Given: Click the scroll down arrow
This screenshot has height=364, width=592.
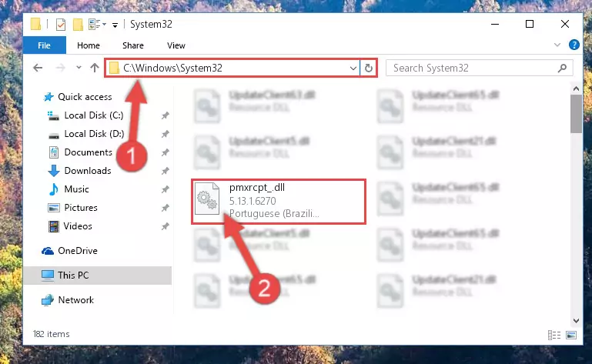Looking at the screenshot, I should [576, 321].
